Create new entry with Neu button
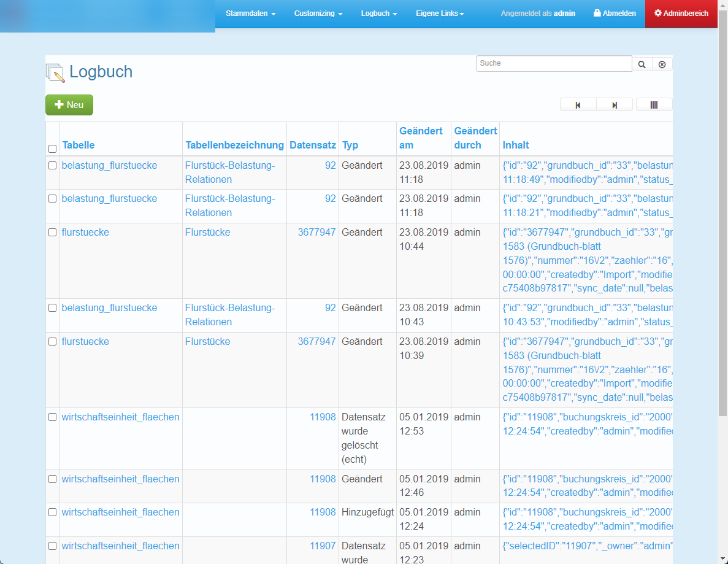Image resolution: width=728 pixels, height=564 pixels. pos(69,105)
